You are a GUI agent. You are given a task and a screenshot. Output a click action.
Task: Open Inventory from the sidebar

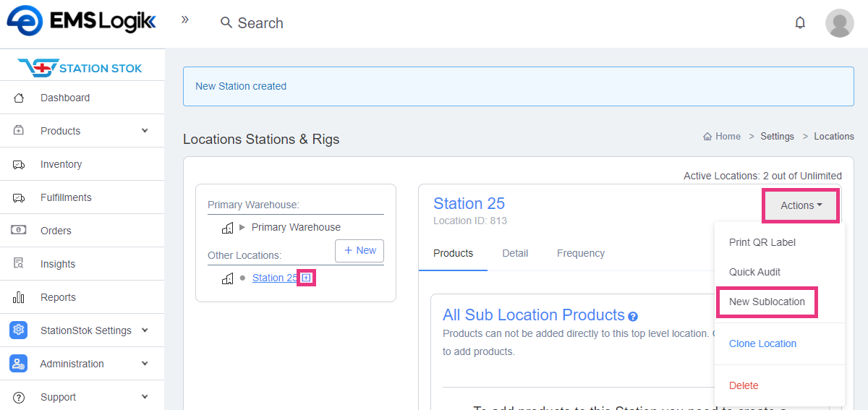point(61,164)
